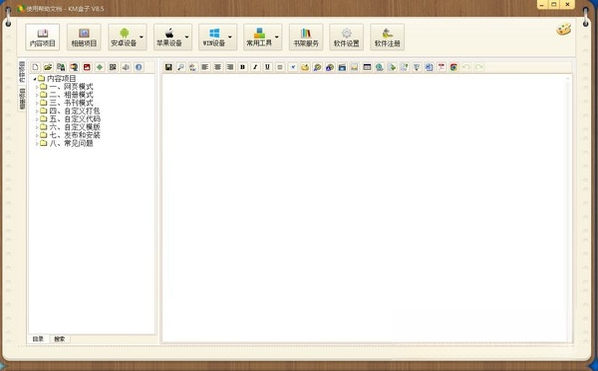
Task: Click the redo arrow in editor toolbar
Action: pyautogui.click(x=479, y=67)
